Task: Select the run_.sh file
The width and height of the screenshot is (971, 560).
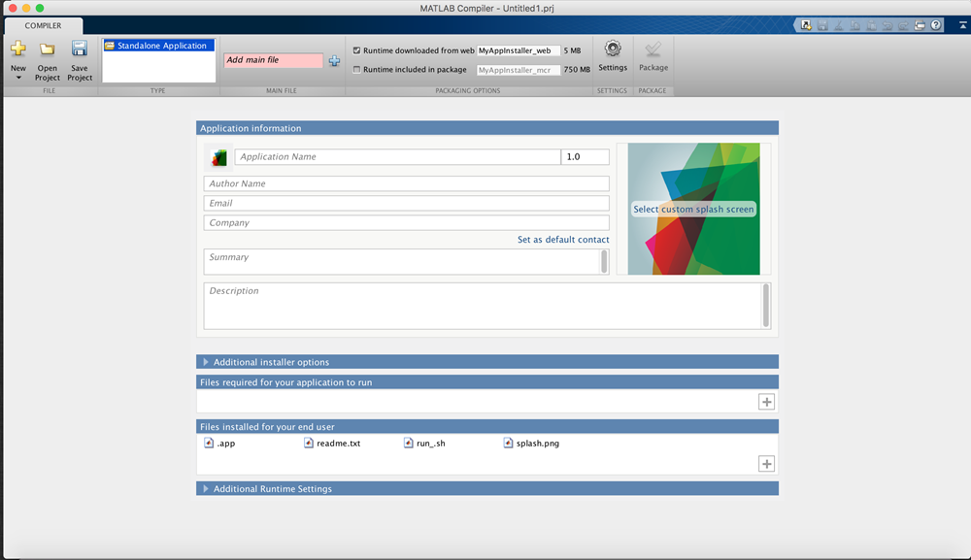Action: point(424,443)
